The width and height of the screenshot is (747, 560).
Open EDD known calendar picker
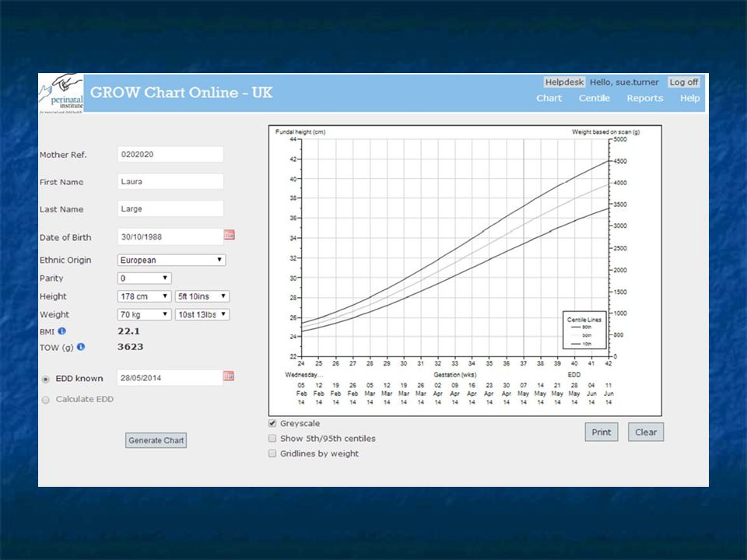click(x=229, y=376)
